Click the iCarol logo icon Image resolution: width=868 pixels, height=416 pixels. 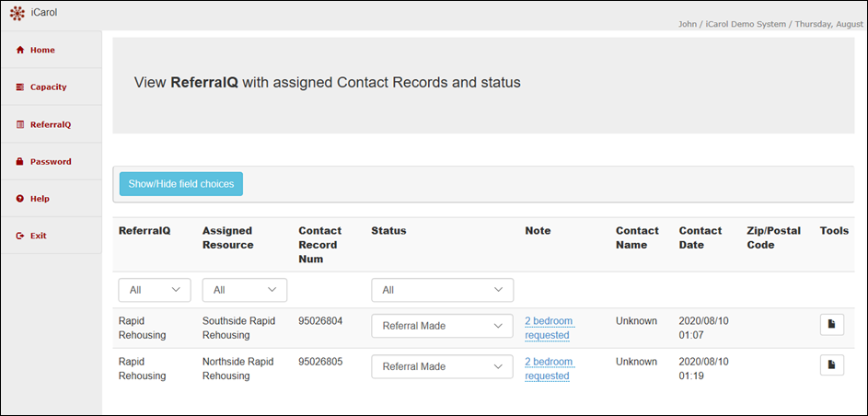17,13
